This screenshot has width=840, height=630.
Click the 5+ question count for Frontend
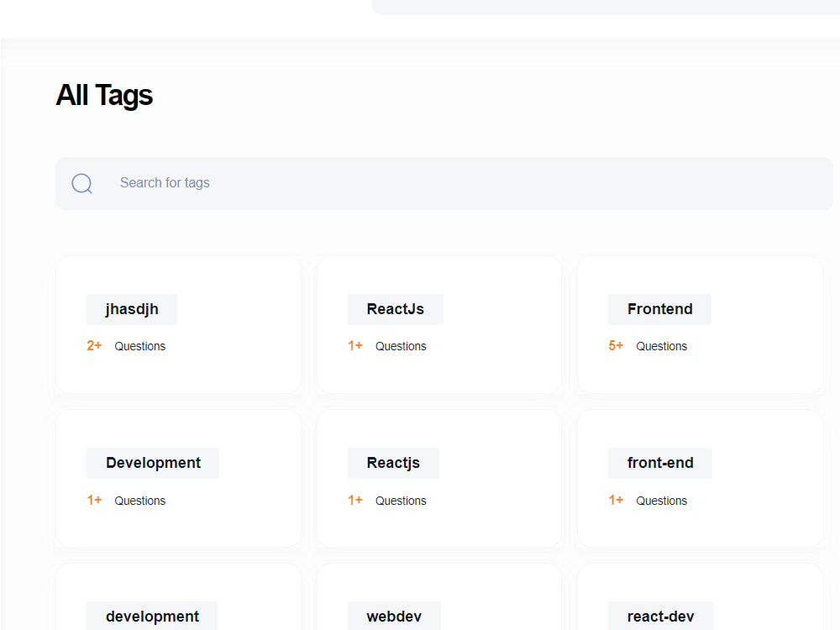(x=615, y=345)
